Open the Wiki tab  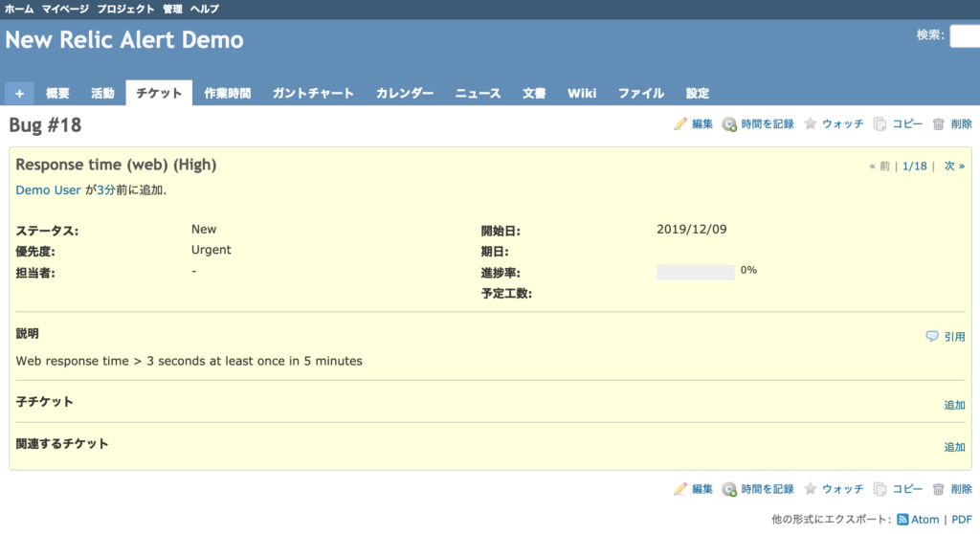point(582,93)
